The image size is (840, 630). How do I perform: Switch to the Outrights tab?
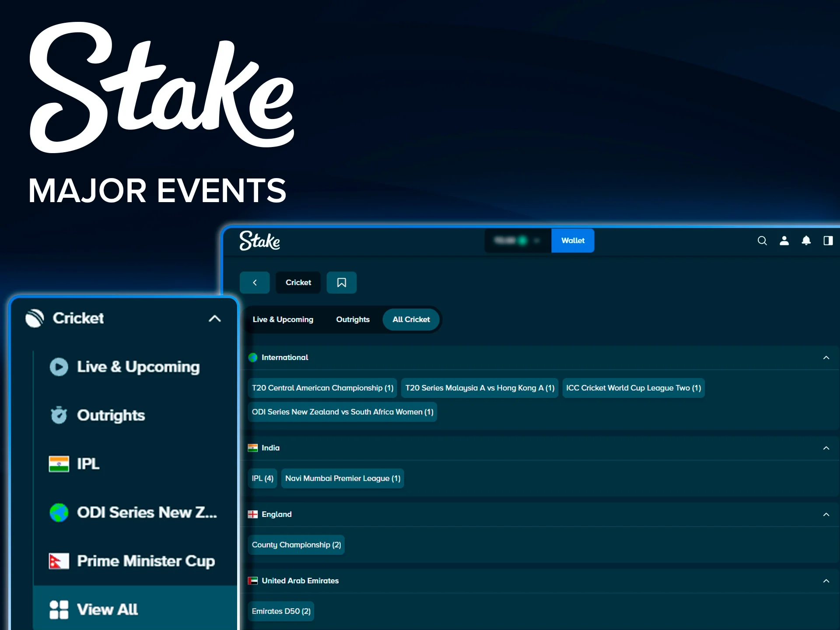[x=353, y=319]
